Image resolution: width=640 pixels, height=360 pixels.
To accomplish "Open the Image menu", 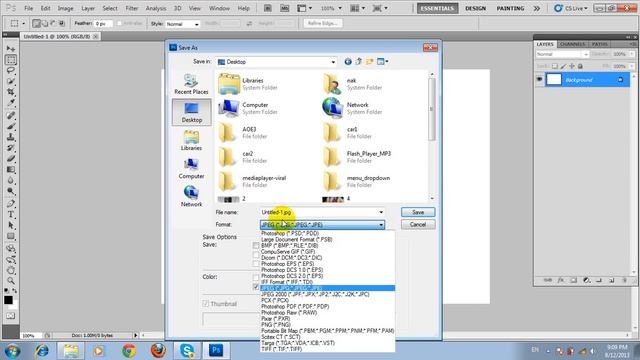I will point(65,8).
